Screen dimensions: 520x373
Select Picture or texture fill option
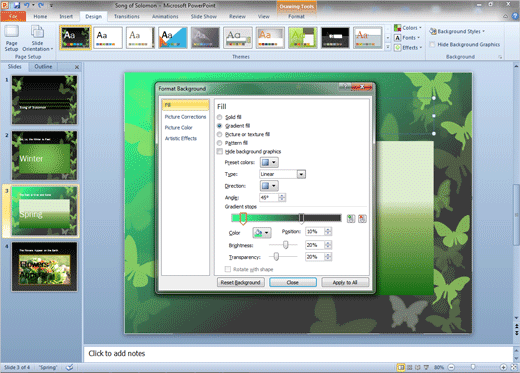[x=219, y=135]
